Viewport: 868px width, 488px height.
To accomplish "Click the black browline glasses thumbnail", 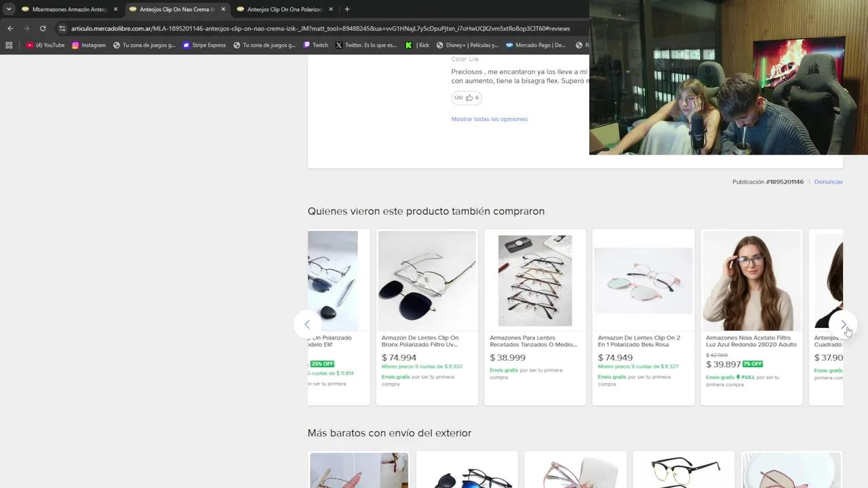I will click(684, 470).
